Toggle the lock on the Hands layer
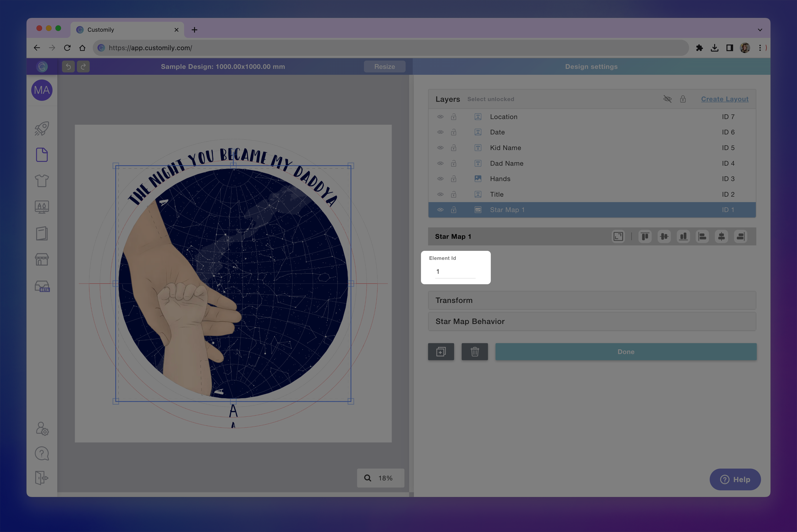The height and width of the screenshot is (532, 797). pyautogui.click(x=453, y=179)
